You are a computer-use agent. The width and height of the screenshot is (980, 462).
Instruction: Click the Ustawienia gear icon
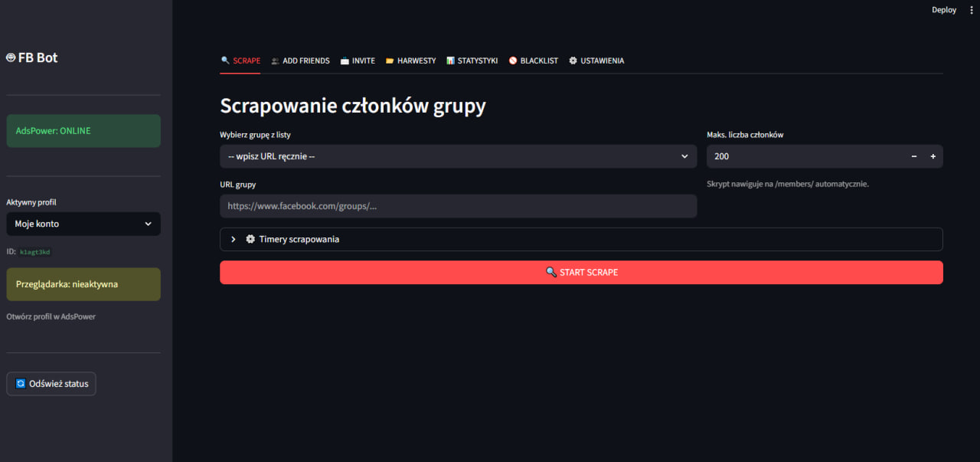tap(573, 61)
